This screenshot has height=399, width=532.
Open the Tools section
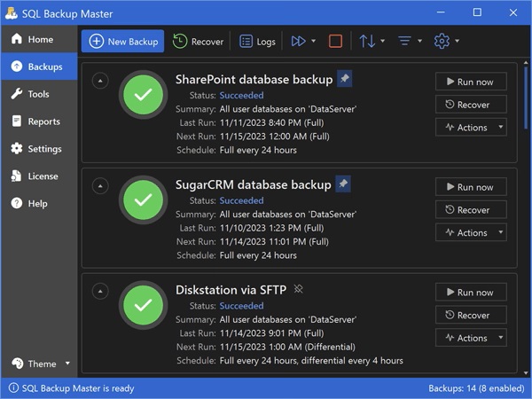tap(39, 94)
